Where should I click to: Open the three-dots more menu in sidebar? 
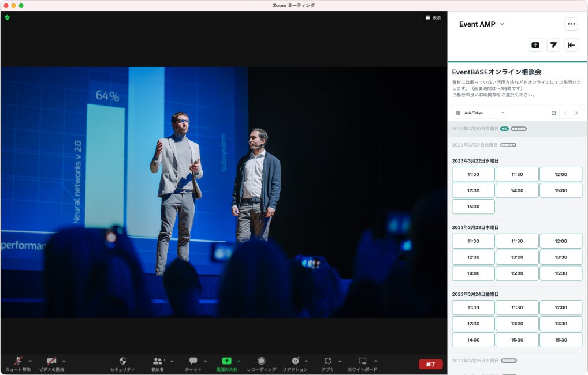click(x=571, y=24)
